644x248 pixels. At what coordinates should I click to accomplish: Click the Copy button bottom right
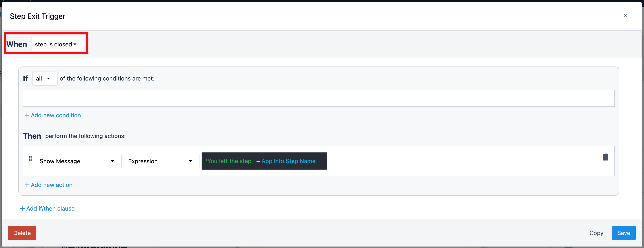(x=597, y=233)
